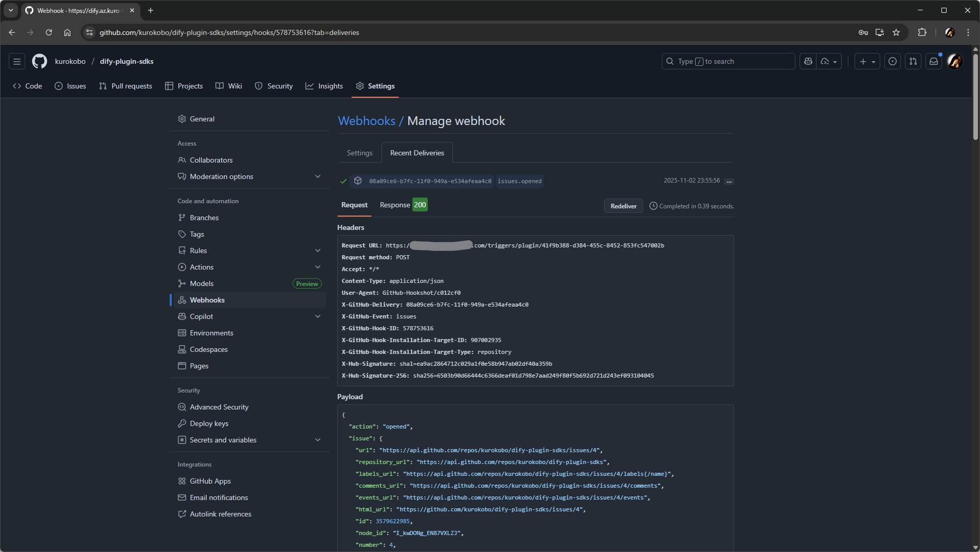Expand the Actions settings section

tap(318, 267)
